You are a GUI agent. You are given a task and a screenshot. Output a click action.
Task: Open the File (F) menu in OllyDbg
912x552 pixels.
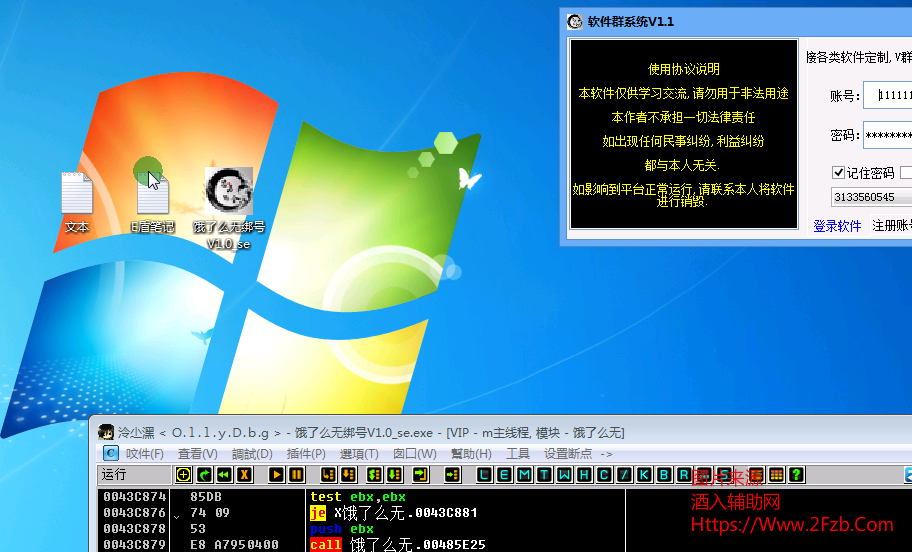[144, 454]
